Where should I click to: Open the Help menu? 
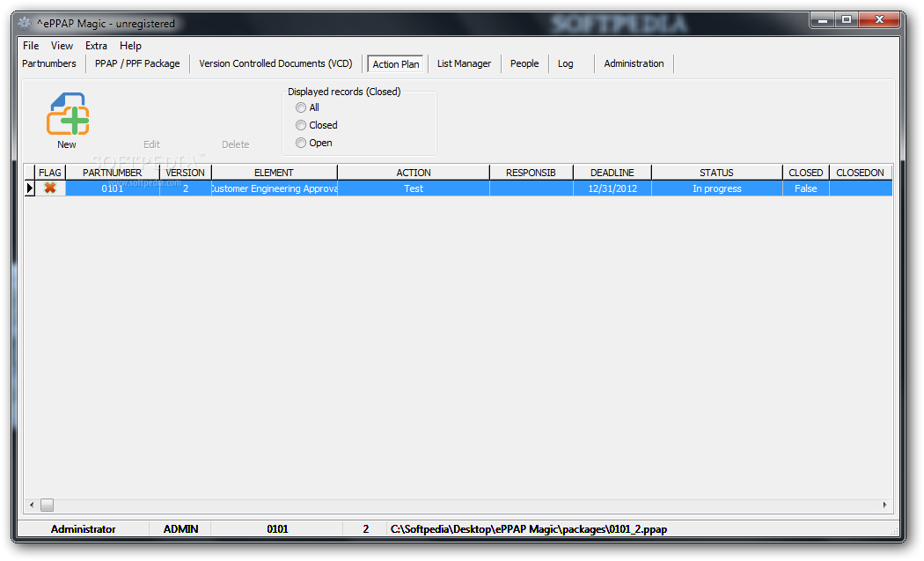[130, 46]
